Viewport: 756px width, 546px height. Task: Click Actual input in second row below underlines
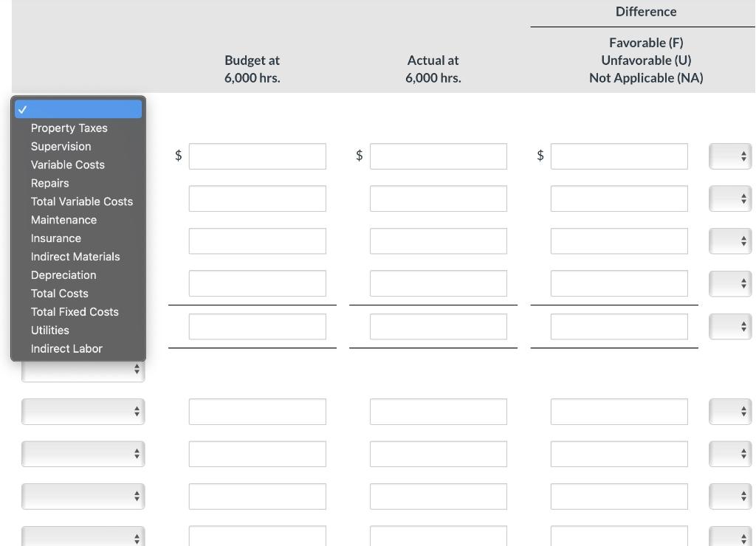439,454
